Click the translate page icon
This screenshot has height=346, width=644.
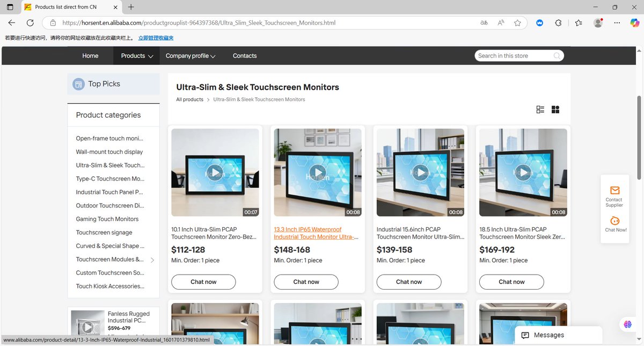[x=484, y=23]
